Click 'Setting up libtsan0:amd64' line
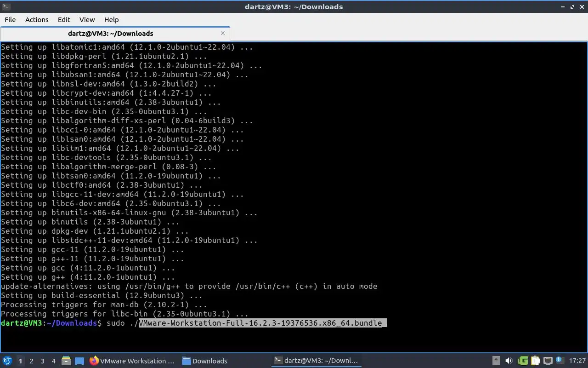Image resolution: width=588 pixels, height=368 pixels. coord(111,176)
